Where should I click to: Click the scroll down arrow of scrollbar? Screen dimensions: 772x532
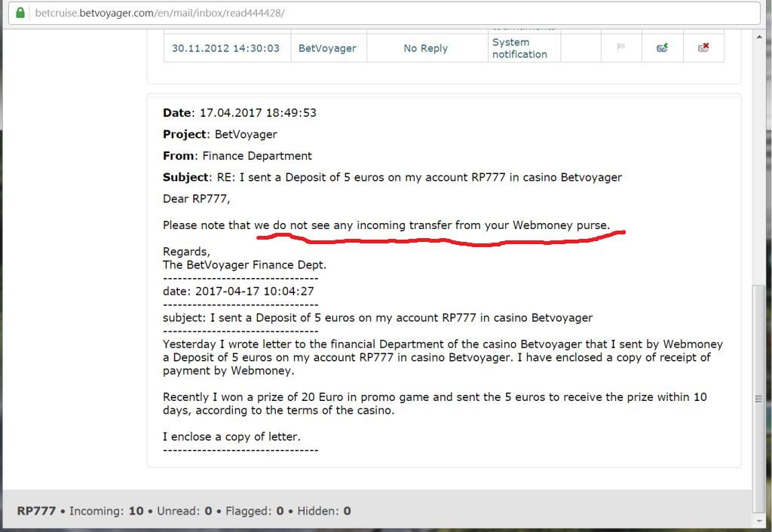(758, 520)
